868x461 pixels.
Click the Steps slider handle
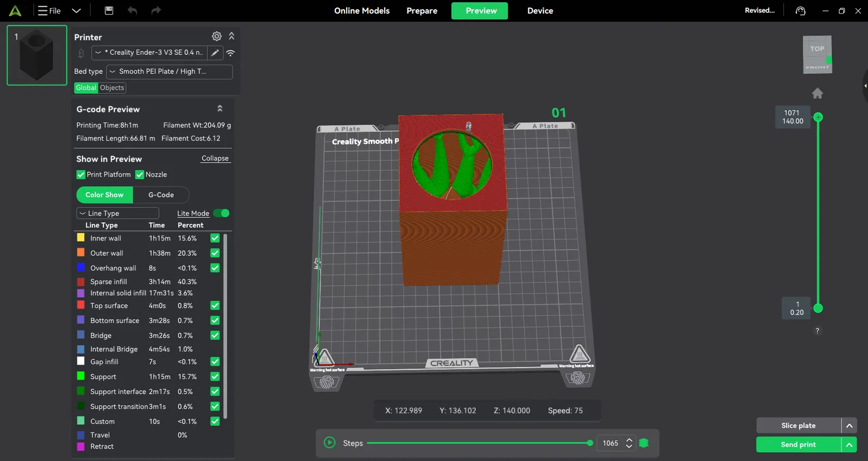[x=590, y=443]
